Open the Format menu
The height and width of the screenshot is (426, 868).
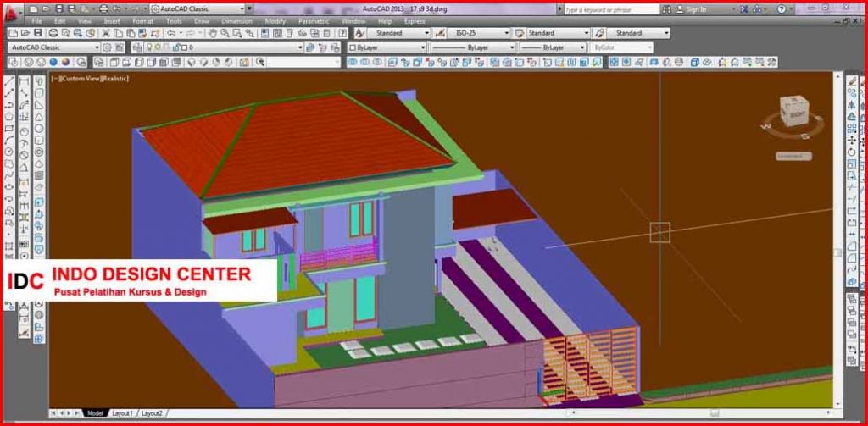tap(142, 21)
